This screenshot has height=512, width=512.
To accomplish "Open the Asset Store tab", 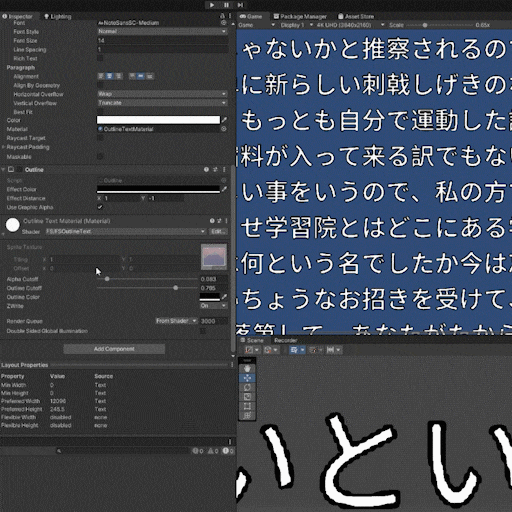I will [x=356, y=16].
